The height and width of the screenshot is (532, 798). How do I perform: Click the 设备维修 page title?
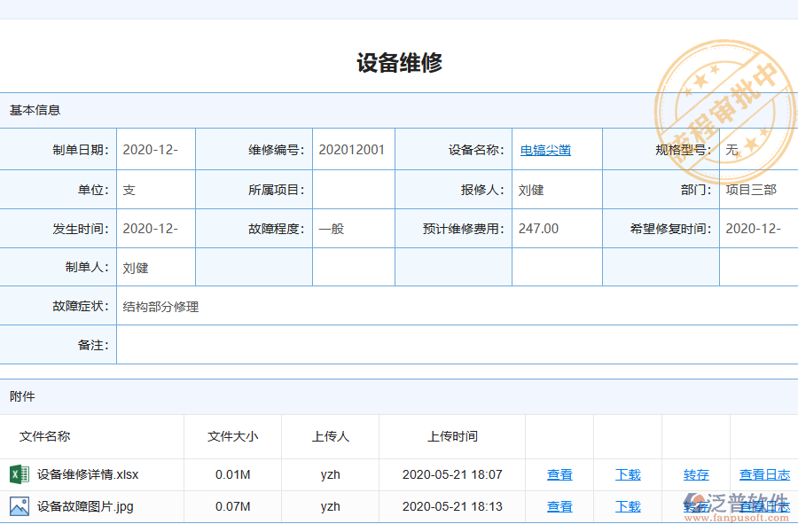399,63
